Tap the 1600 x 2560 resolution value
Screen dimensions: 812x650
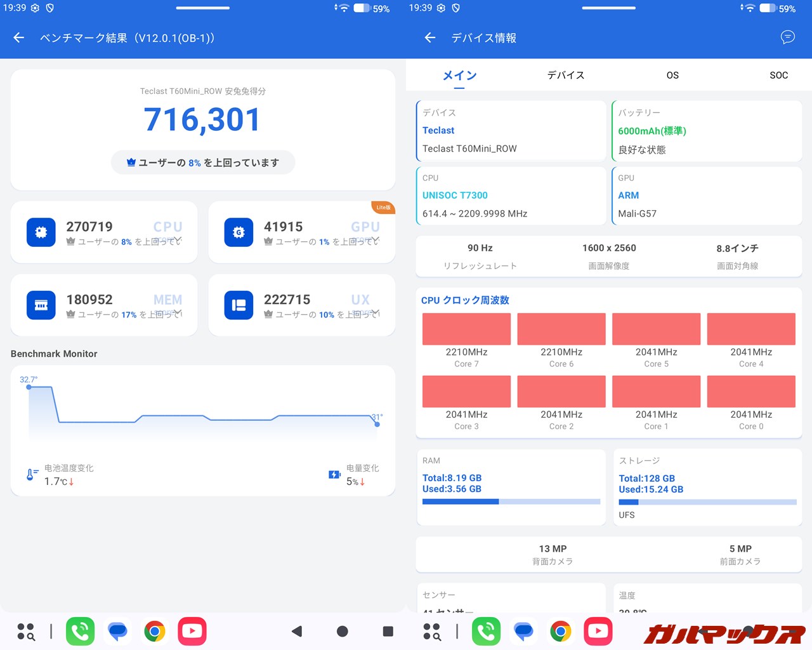click(x=609, y=248)
